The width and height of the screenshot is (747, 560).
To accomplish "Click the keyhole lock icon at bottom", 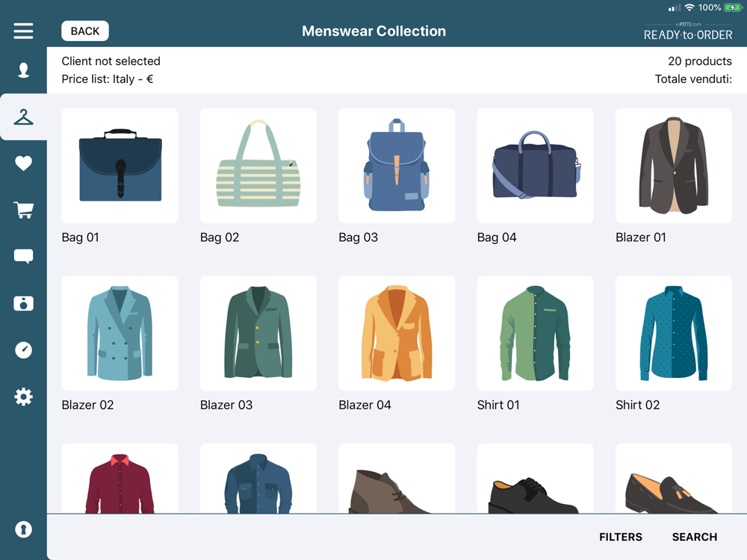I will pos(23,529).
